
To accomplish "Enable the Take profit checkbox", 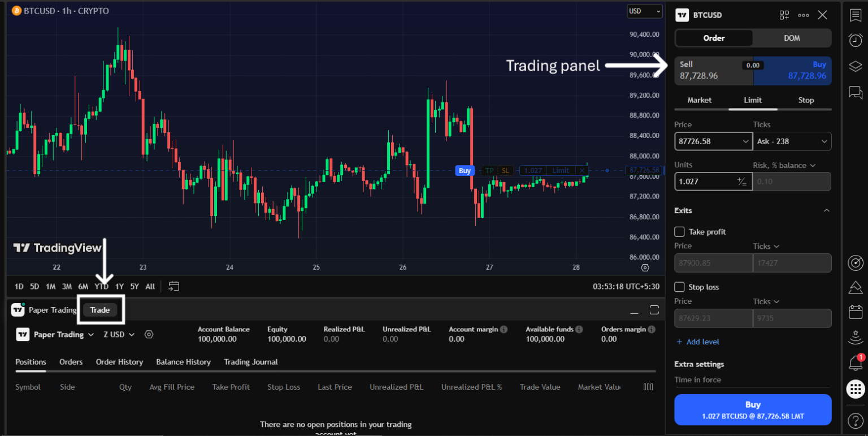I will point(679,231).
